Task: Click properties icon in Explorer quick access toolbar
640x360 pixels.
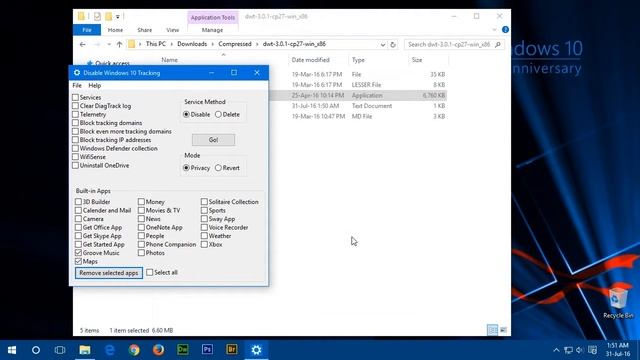Action: [x=97, y=16]
